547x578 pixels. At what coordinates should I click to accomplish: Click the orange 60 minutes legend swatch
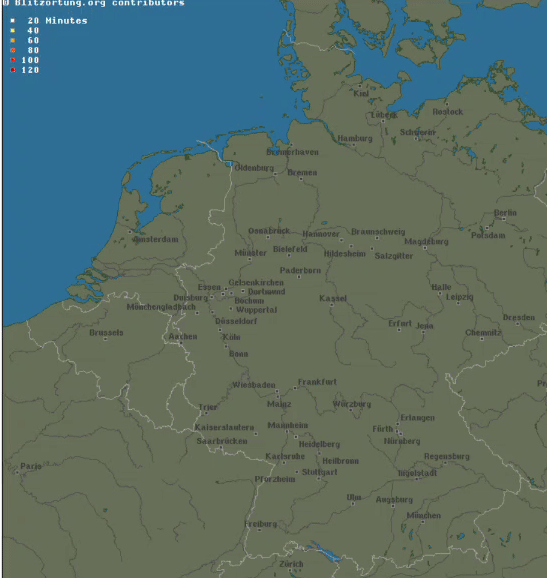13,41
